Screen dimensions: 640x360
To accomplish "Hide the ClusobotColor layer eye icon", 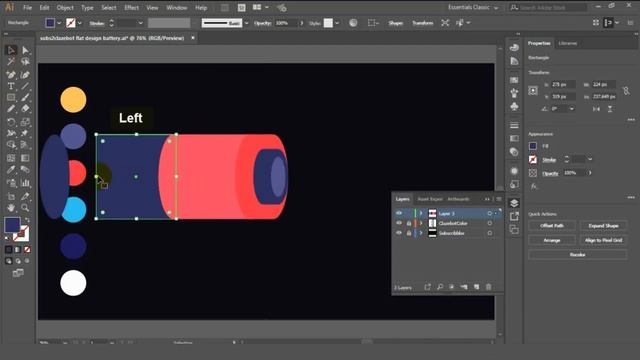I will point(399,223).
